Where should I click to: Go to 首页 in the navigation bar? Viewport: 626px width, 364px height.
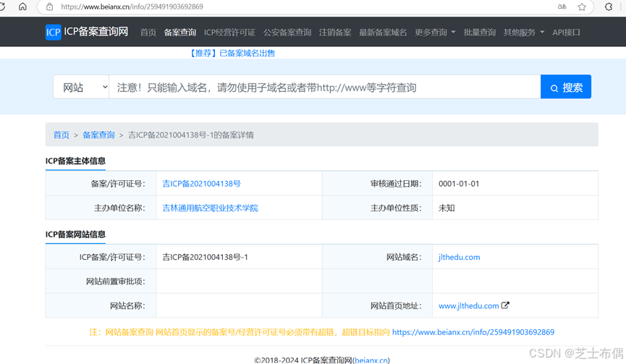click(x=148, y=33)
